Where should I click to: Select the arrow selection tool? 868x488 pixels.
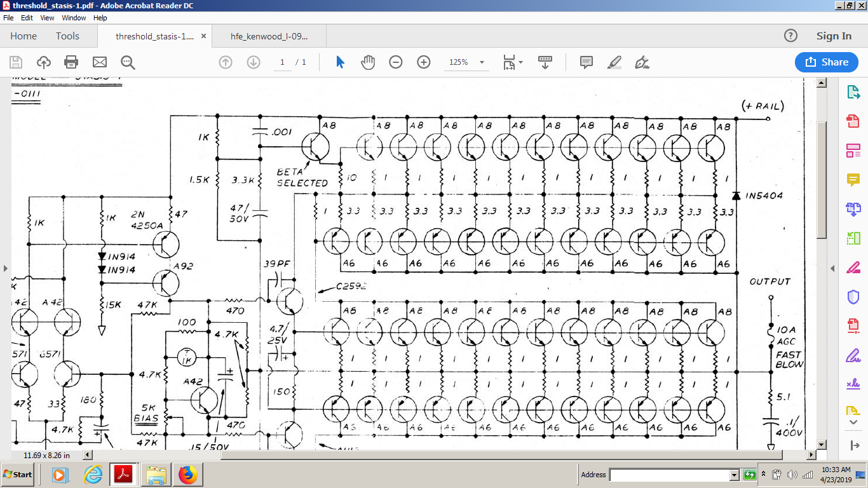340,62
